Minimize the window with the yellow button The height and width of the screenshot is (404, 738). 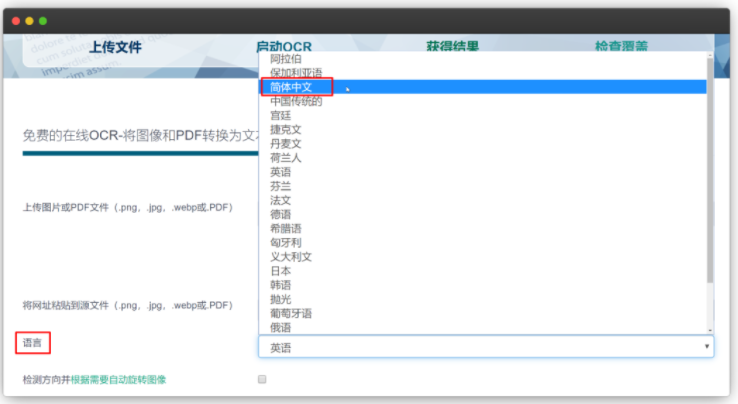[x=29, y=21]
